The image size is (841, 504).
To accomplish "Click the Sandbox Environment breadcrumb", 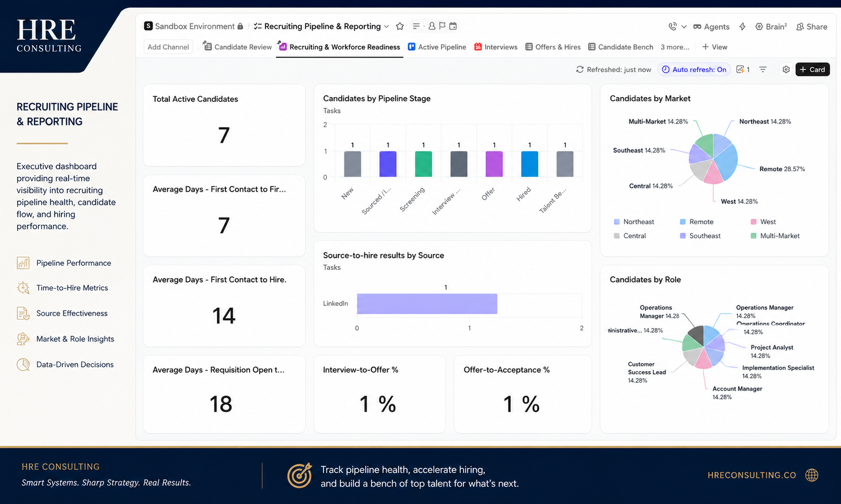I will pyautogui.click(x=195, y=26).
